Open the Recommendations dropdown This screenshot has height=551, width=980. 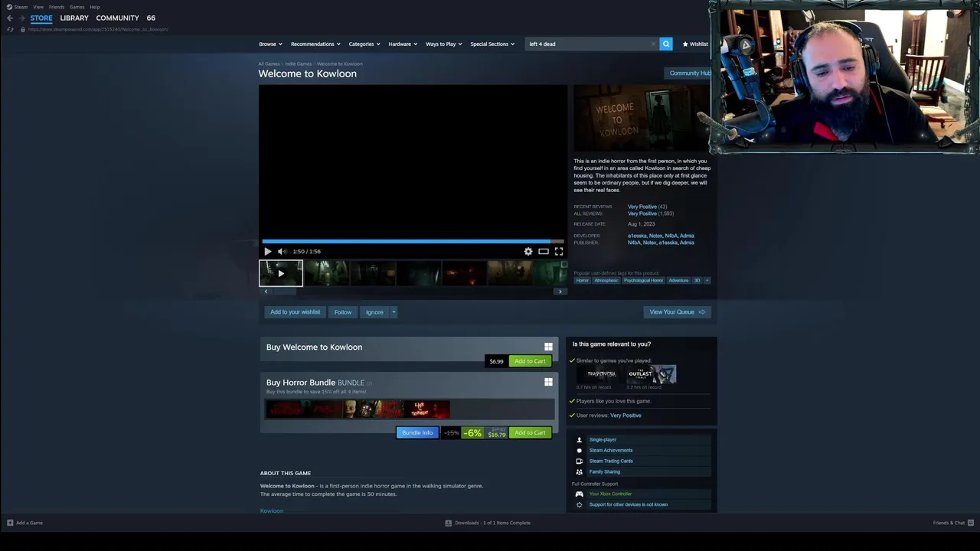[315, 44]
